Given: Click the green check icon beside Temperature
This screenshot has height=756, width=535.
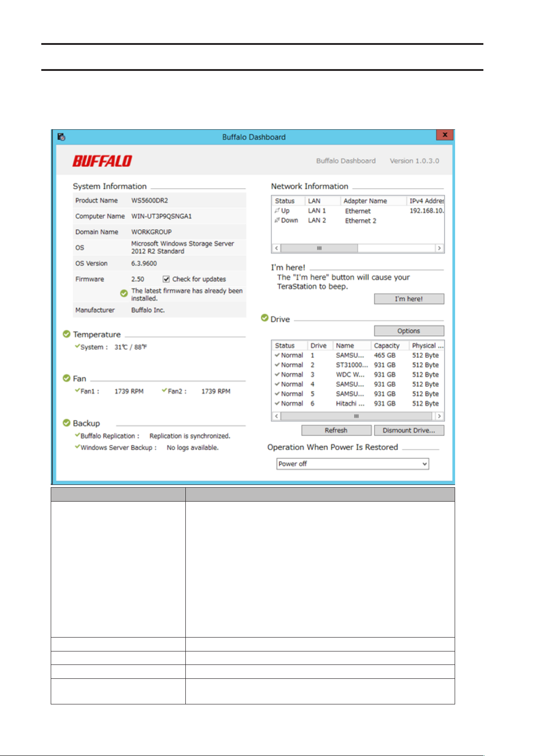Looking at the screenshot, I should [x=66, y=334].
